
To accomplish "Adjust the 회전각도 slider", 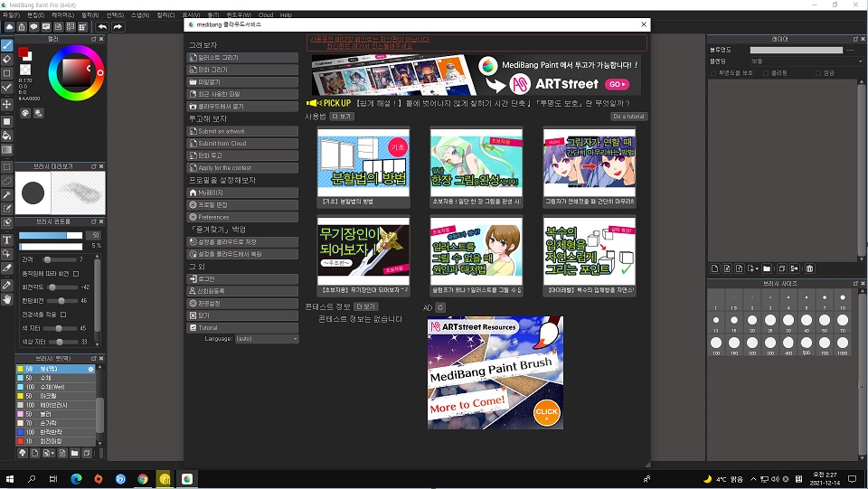I will (62, 287).
